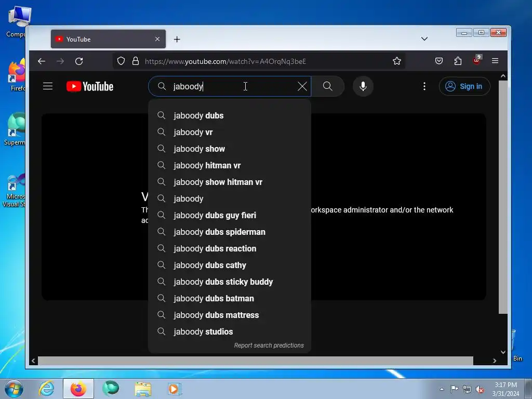This screenshot has width=532, height=399.
Task: Open the tracking protection shield icon
Action: [x=121, y=61]
